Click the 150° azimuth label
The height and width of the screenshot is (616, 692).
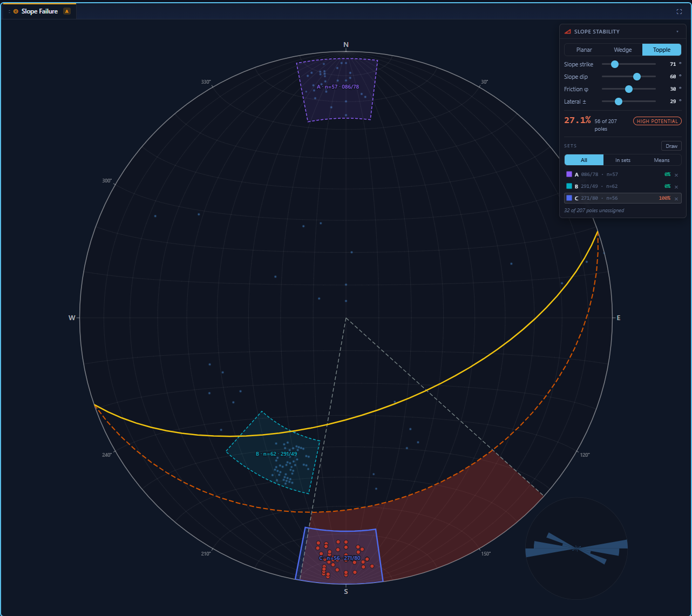pos(485,553)
